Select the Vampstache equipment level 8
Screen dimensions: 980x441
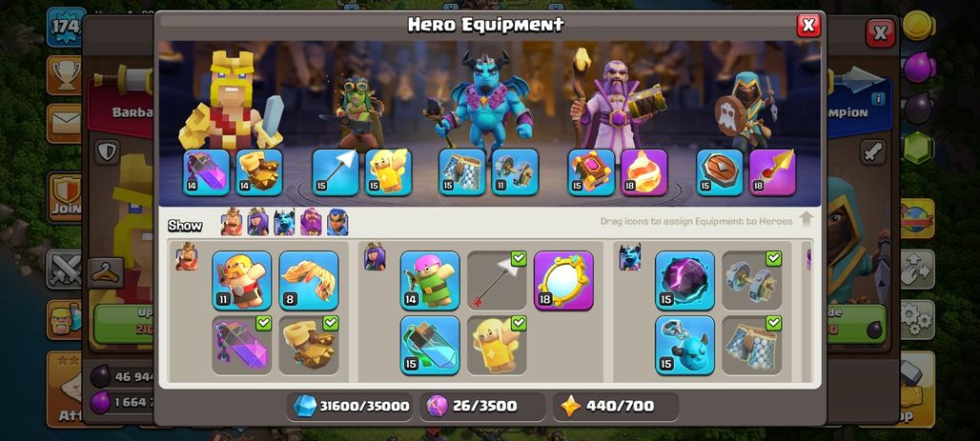tap(309, 280)
